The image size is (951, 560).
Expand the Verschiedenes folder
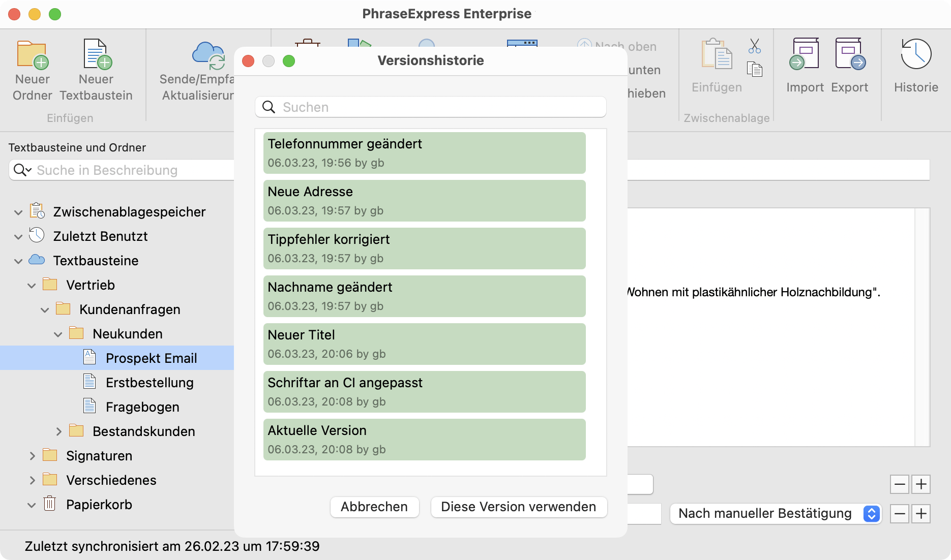(32, 480)
